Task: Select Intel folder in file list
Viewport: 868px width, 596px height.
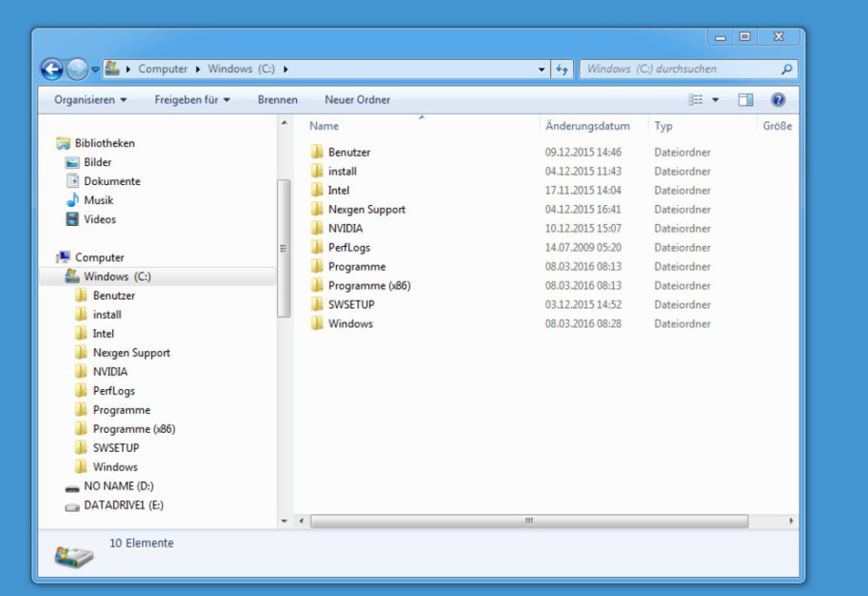Action: coord(329,191)
